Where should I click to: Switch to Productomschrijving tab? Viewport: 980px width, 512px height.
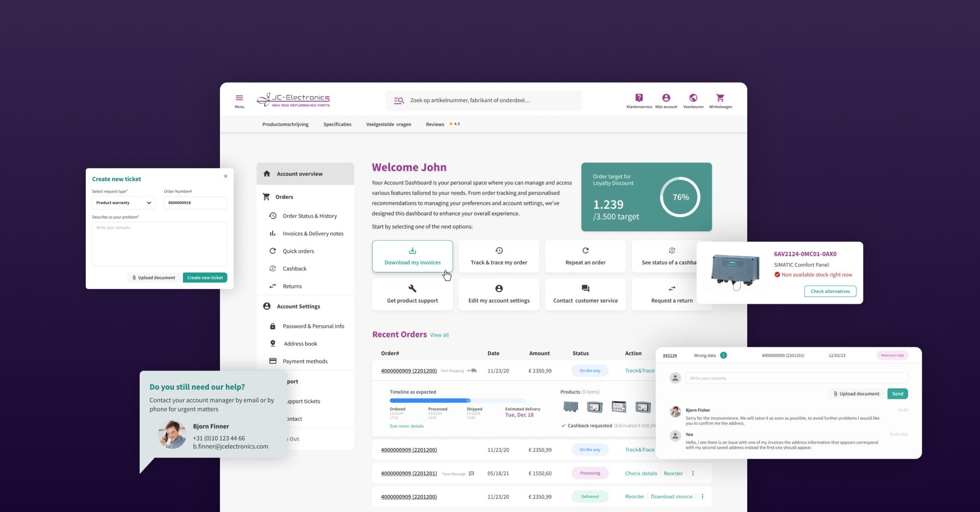point(285,124)
